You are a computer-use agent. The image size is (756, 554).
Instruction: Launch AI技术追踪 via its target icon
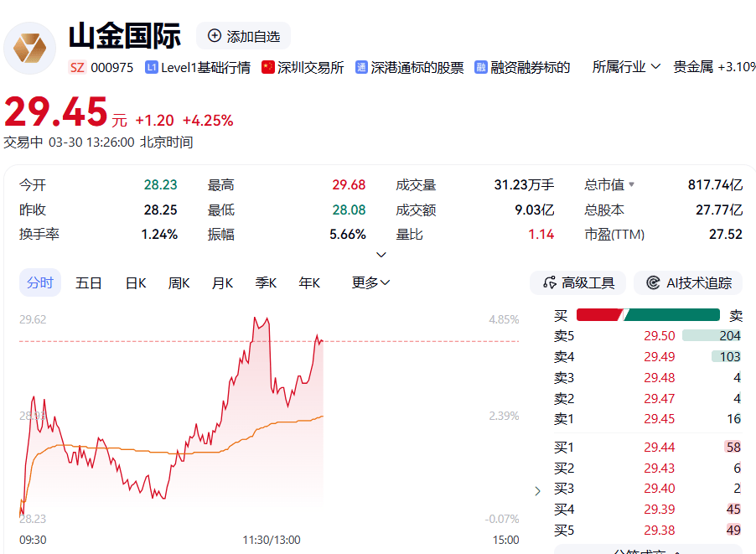point(655,282)
